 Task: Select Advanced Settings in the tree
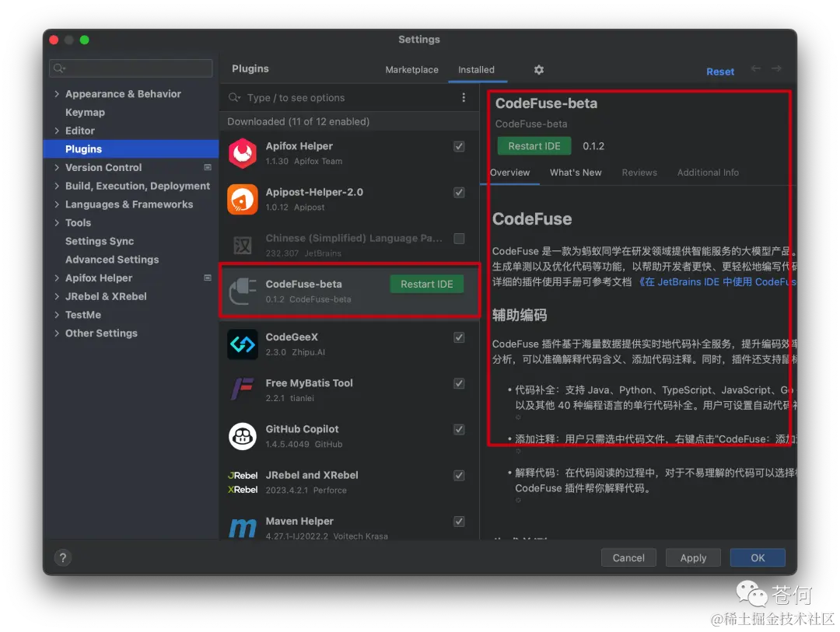click(112, 259)
